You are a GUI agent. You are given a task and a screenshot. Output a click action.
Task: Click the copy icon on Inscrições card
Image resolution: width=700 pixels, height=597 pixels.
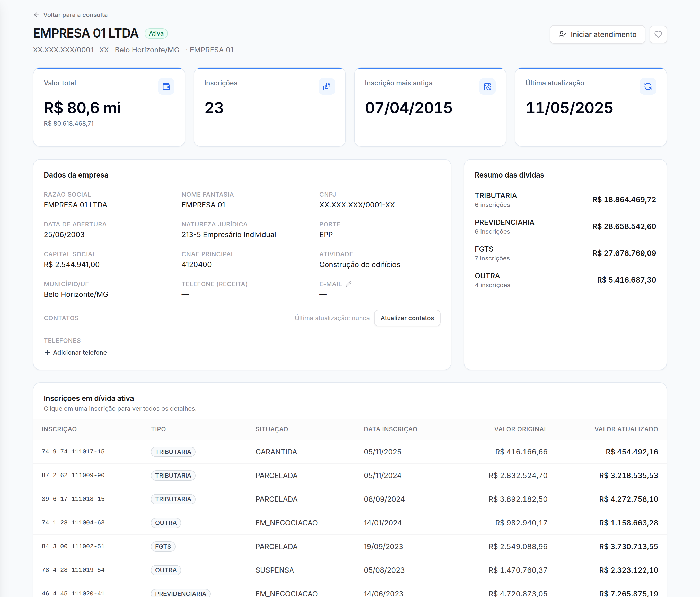[327, 86]
